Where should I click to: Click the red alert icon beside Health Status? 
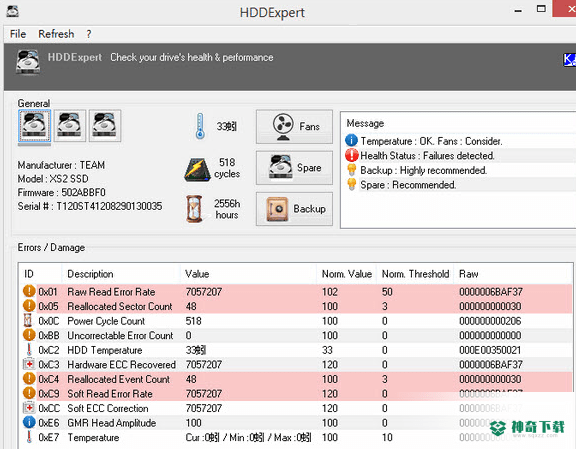352,155
